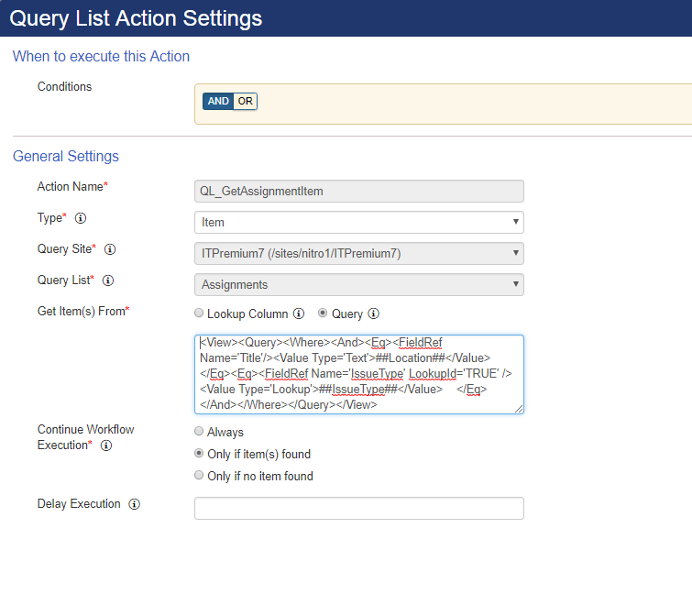Image resolution: width=692 pixels, height=616 pixels.
Task: Click the Delay Execution info icon
Action: tap(134, 504)
